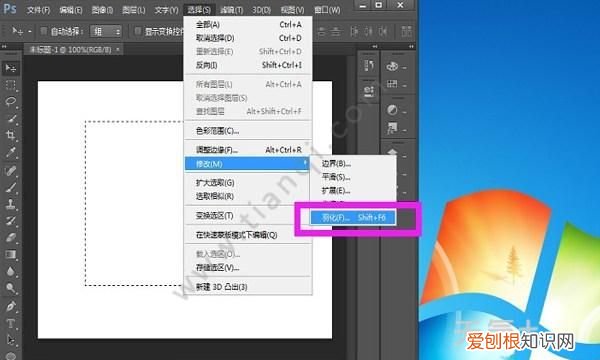
Task: Choose 反向(I) menu item
Action: (248, 65)
